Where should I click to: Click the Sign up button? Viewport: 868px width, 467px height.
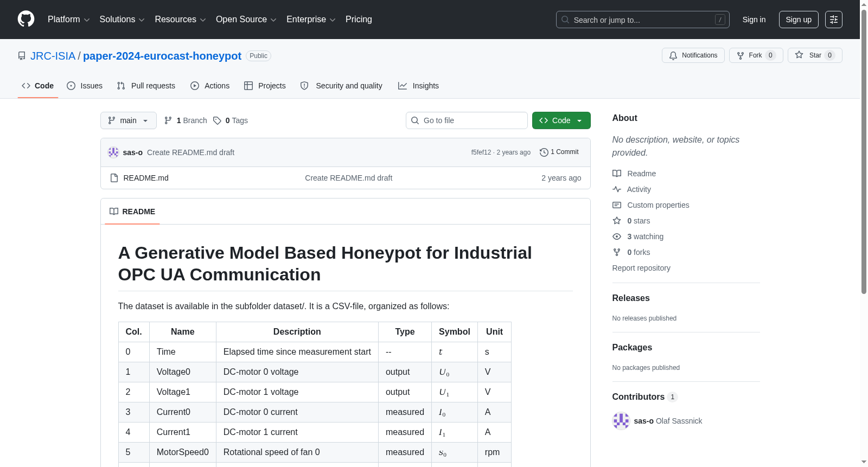(799, 20)
